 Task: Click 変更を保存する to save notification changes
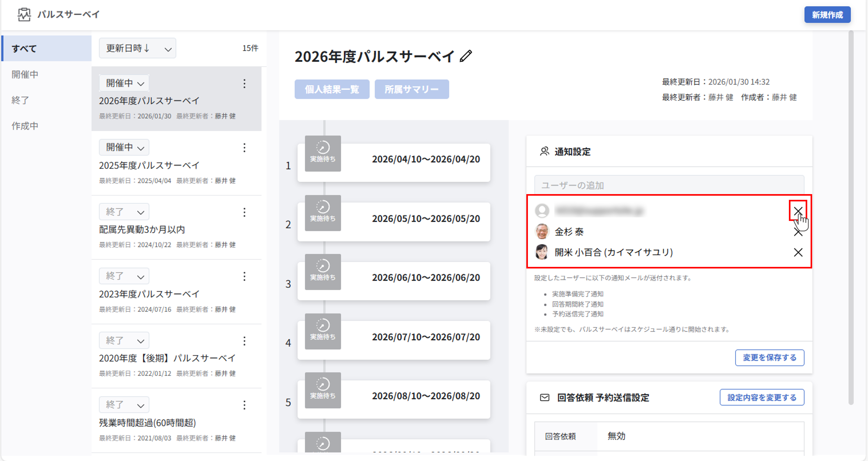[x=770, y=358]
